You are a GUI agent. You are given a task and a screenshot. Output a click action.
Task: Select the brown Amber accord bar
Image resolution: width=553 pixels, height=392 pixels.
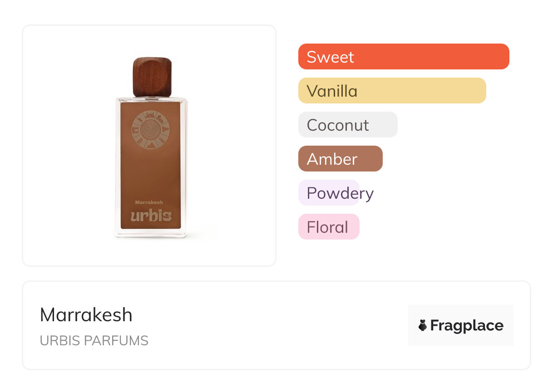340,159
